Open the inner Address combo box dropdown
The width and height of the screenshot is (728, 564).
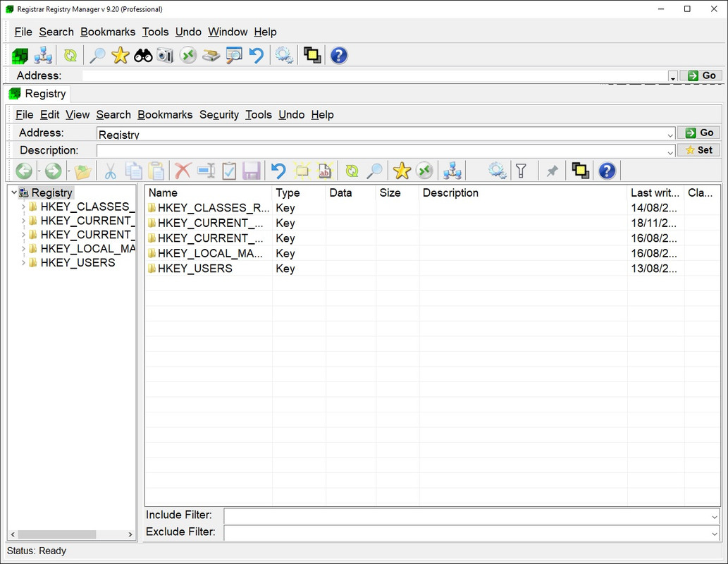pyautogui.click(x=670, y=135)
